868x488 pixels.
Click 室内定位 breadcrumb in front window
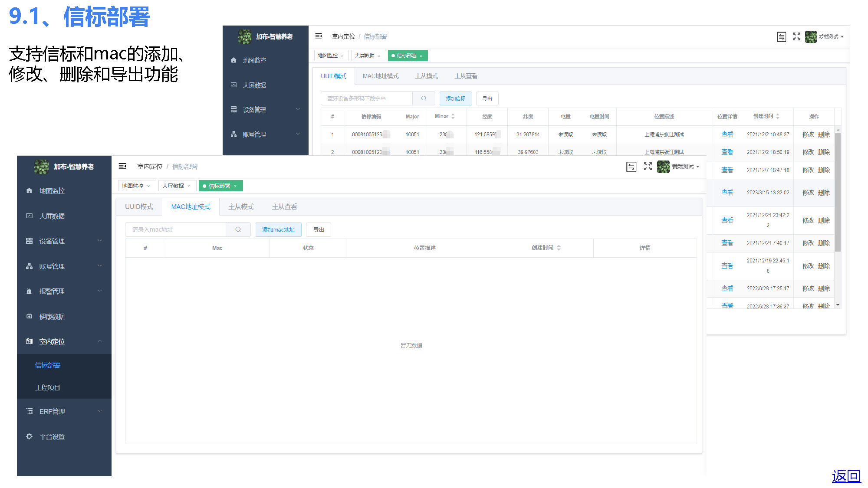[150, 167]
